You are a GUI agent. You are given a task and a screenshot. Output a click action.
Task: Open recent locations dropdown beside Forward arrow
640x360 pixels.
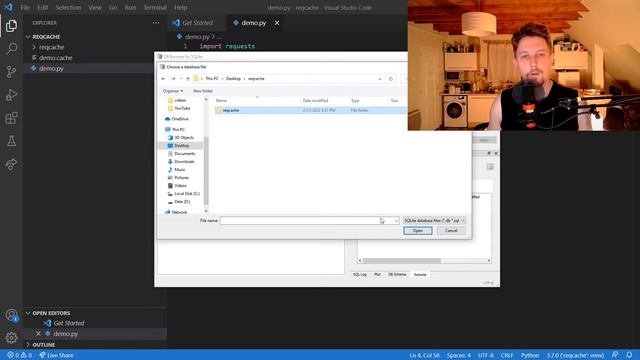(180, 78)
